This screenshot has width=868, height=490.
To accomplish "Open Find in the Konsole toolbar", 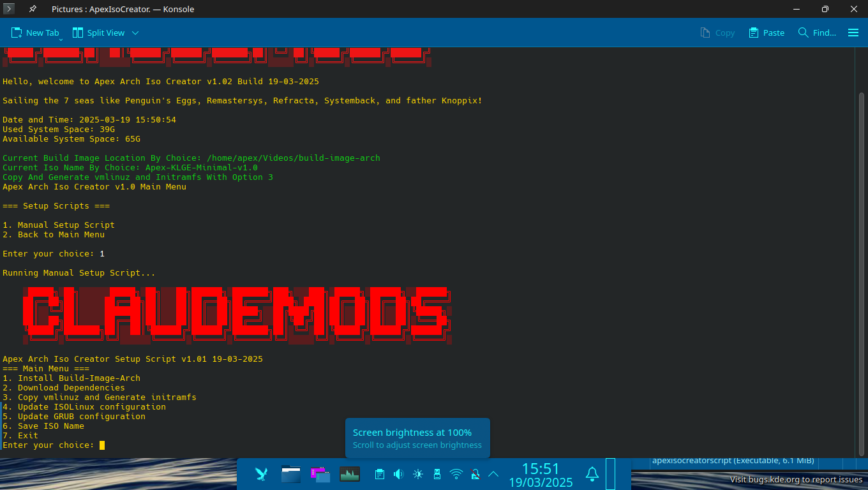I will pos(817,33).
